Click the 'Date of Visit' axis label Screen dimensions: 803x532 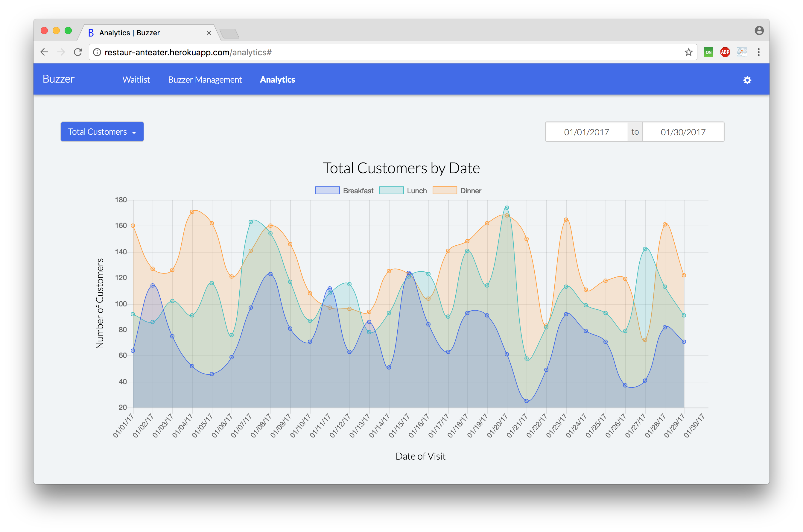[x=420, y=456]
